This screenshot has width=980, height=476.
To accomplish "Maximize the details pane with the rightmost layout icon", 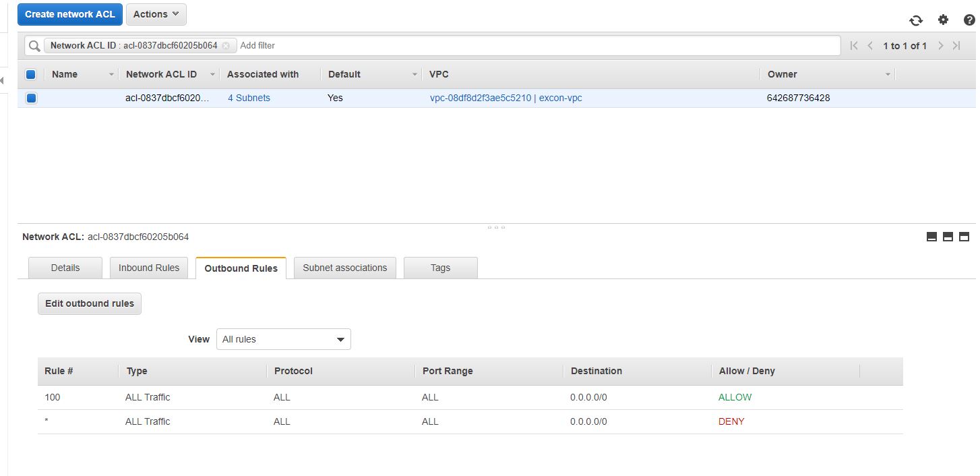I will pyautogui.click(x=964, y=237).
